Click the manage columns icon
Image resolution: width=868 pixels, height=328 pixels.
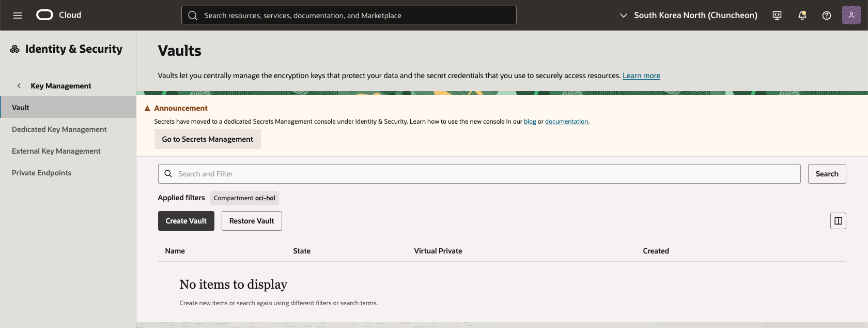pyautogui.click(x=838, y=221)
